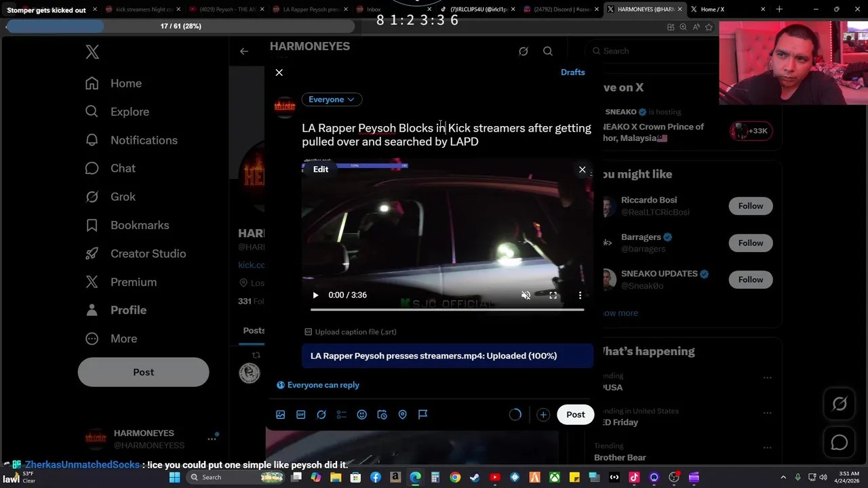Seek on the video progress bar
This screenshot has height=488, width=868.
(x=447, y=309)
